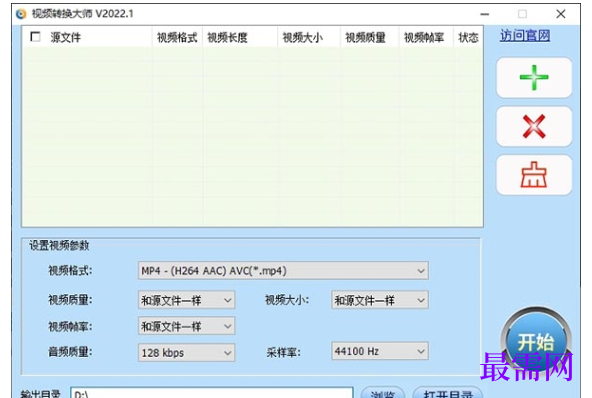This screenshot has width=592, height=398.
Task: Open the 视频帧率 dropdown
Action: (x=187, y=326)
